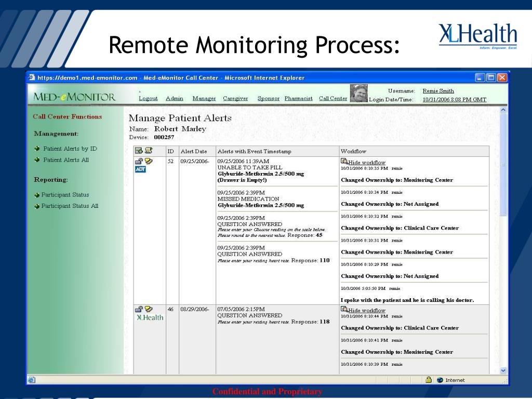Click the heart rate Response: 118
Viewport: 532px width, 399px height.
(311, 322)
